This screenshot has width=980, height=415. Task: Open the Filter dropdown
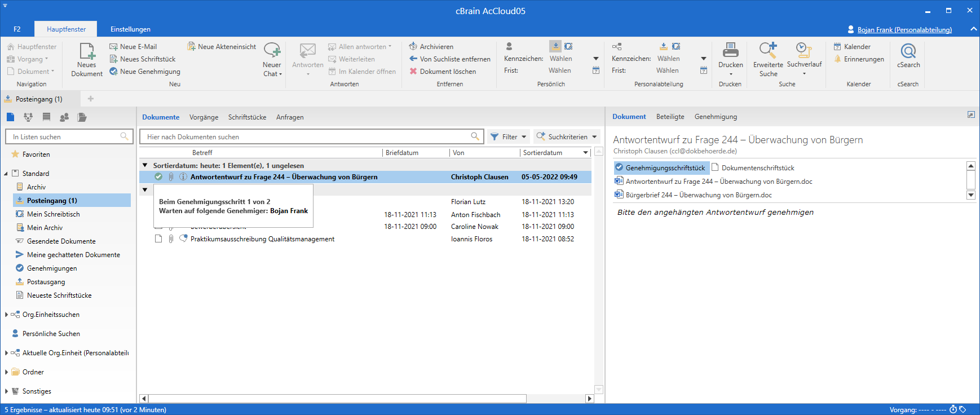[x=509, y=136]
